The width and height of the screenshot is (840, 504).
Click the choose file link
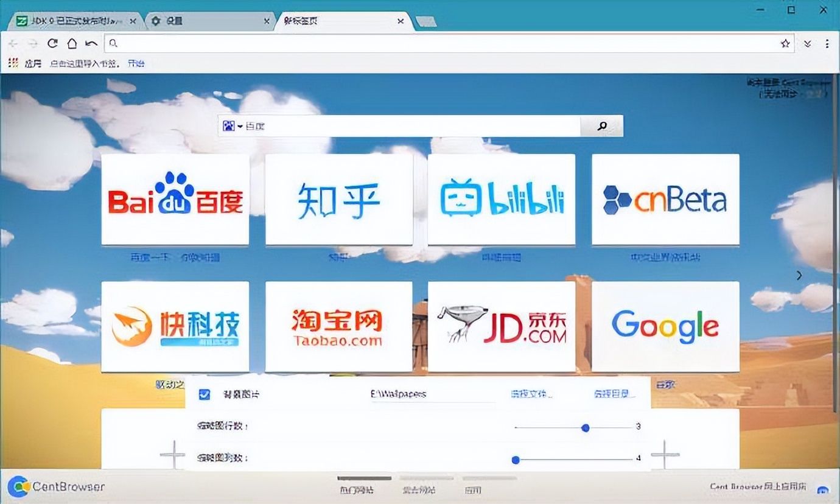click(531, 394)
